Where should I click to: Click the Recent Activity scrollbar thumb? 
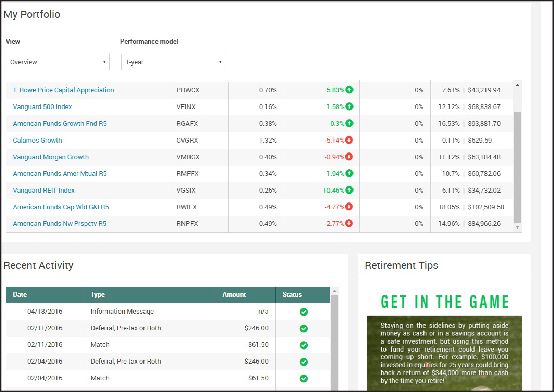pyautogui.click(x=334, y=343)
